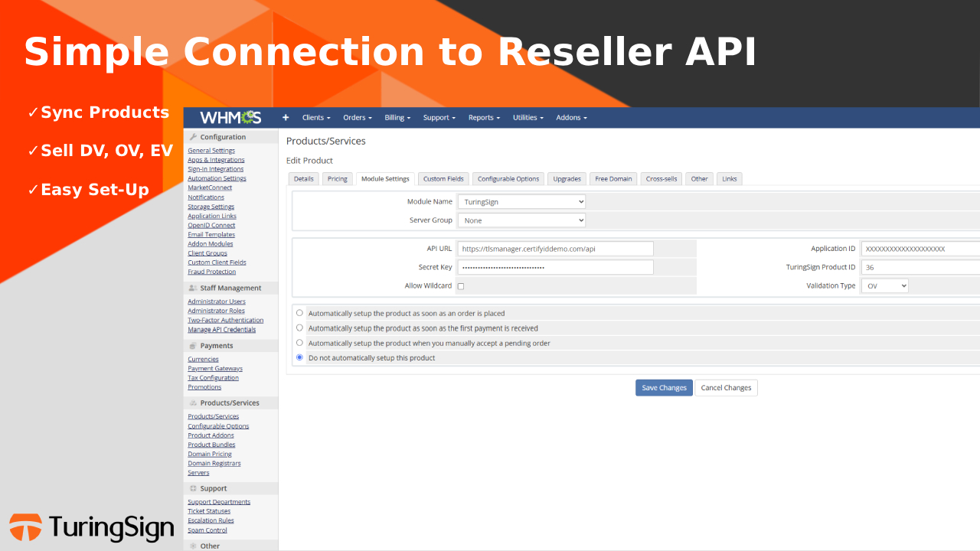This screenshot has width=980, height=551.
Task: Open the Fraud Protection link
Action: 212,272
